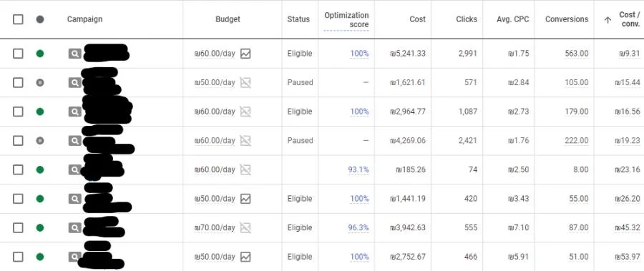644x271 pixels.
Task: Click the disabled budget chart icon in the ₪19.23 row
Action: [x=245, y=141]
